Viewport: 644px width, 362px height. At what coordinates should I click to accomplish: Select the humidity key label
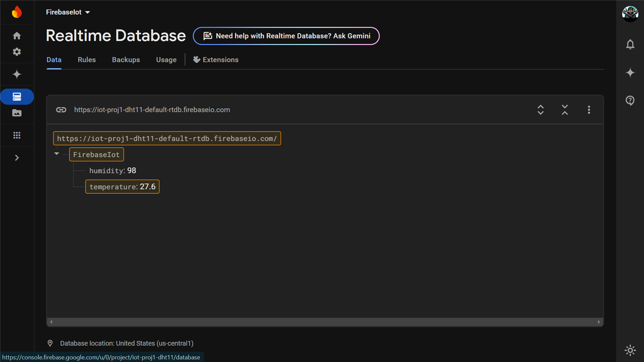pos(106,171)
